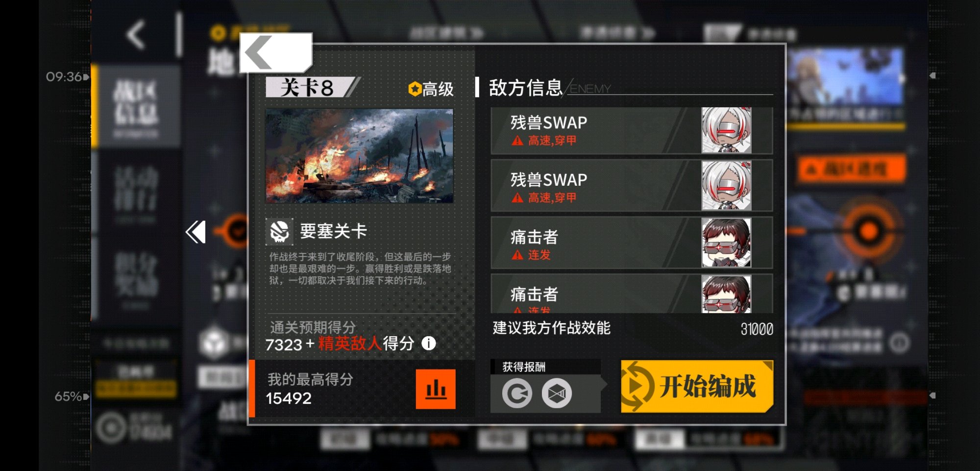Click the burning battlefield stage image

click(x=359, y=156)
